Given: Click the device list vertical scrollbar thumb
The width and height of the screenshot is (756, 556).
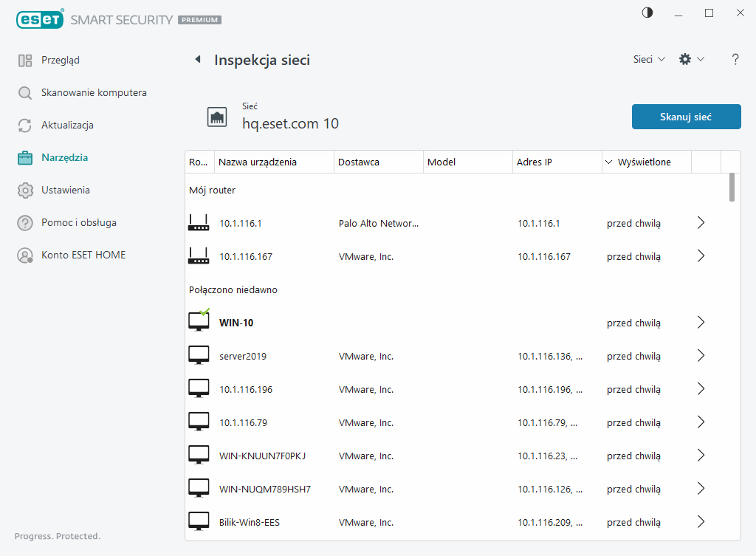Looking at the screenshot, I should coord(732,187).
